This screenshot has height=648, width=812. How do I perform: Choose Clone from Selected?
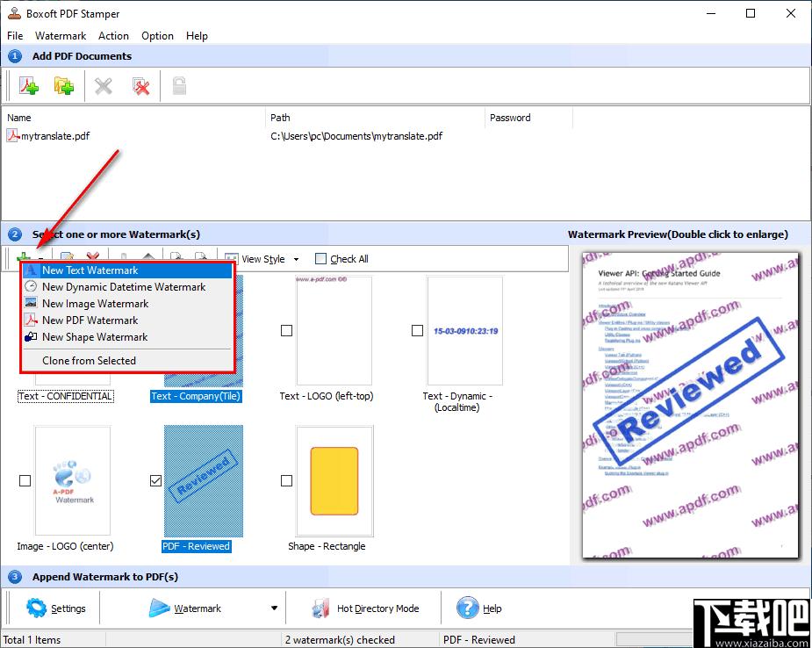coord(127,361)
